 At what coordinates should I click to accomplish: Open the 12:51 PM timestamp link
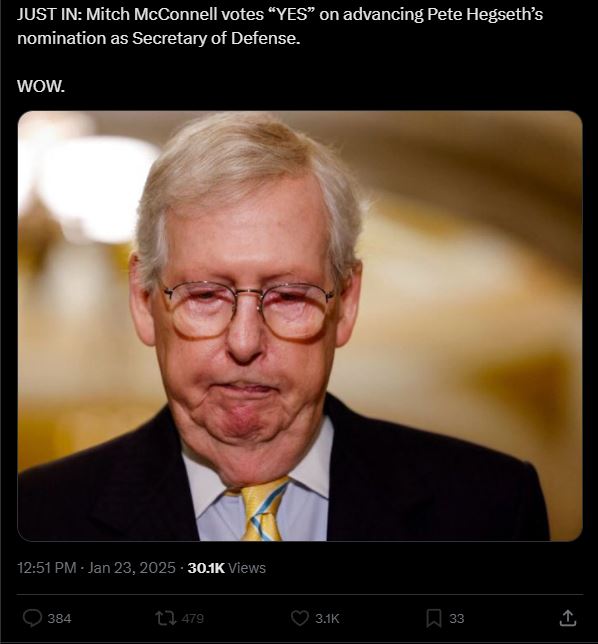tap(47, 568)
